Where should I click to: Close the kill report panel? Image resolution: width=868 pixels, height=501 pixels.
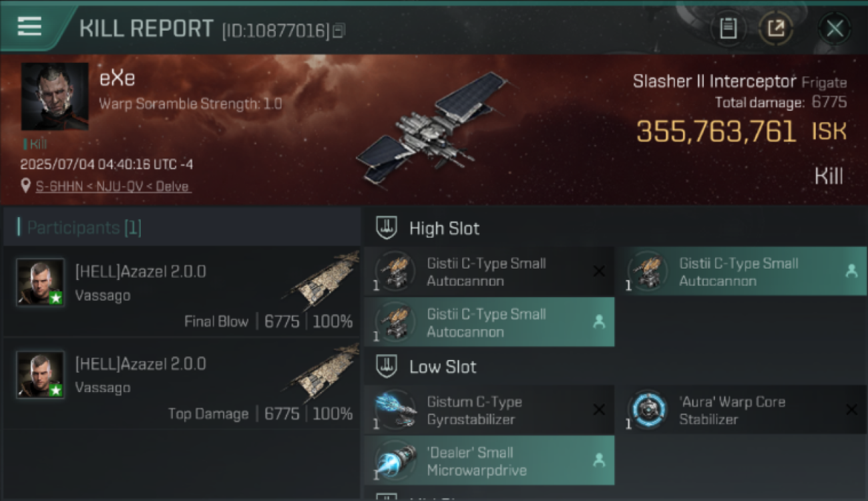click(835, 29)
